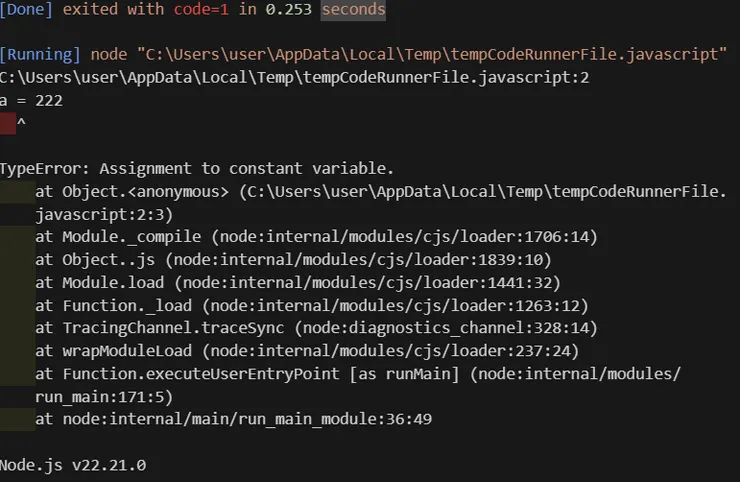
Task: Click the [Running] label
Action: [41, 53]
